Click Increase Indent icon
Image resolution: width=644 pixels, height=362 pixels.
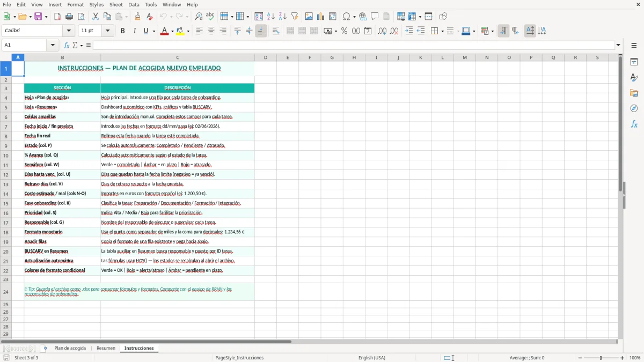[x=409, y=31]
